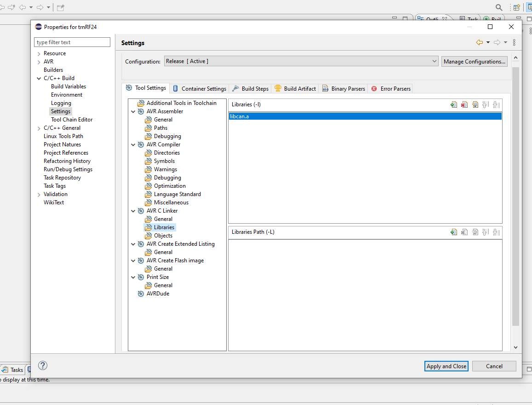Select Warnings under AVR Compiler
This screenshot has height=405, width=532.
tap(165, 169)
